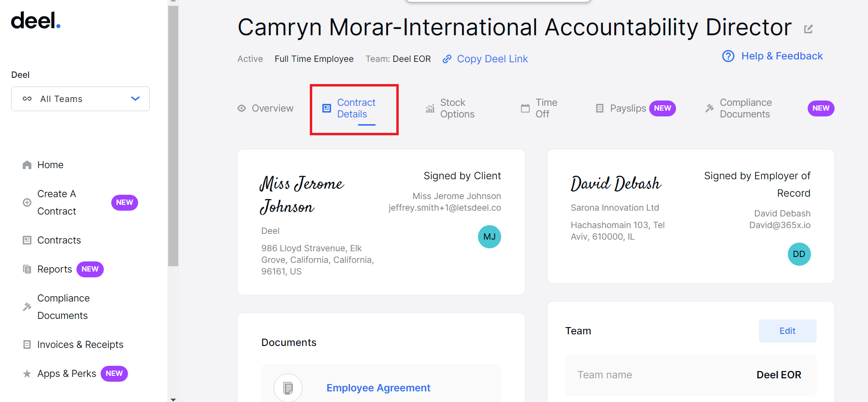Open Contracts from sidebar
The width and height of the screenshot is (868, 402).
click(x=59, y=240)
